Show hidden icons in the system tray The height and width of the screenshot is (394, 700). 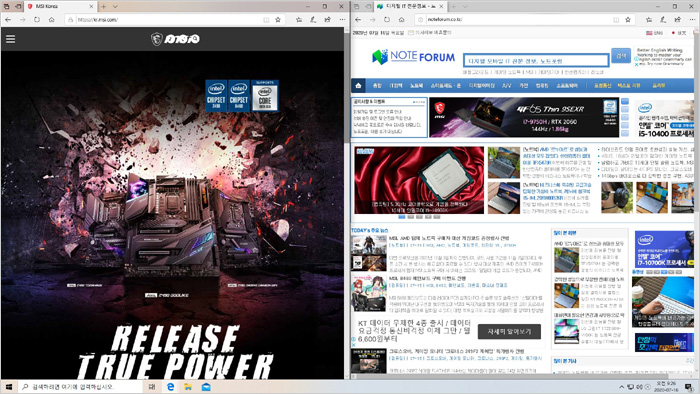(621, 387)
